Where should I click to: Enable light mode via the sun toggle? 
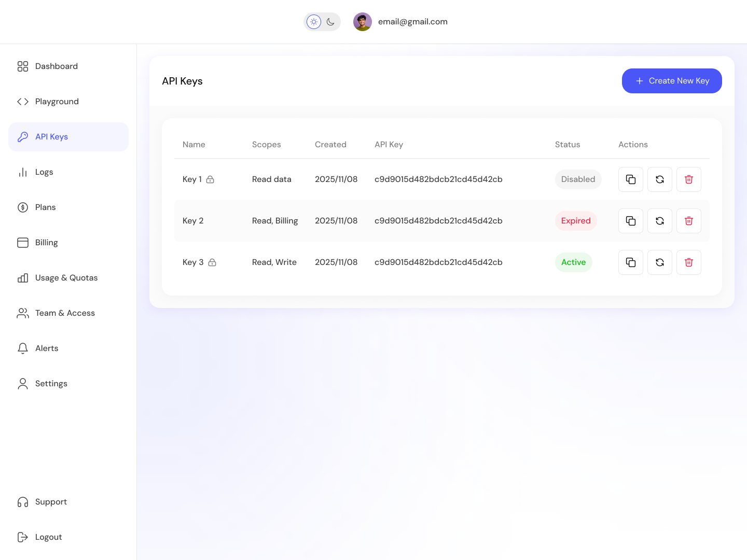tap(313, 22)
